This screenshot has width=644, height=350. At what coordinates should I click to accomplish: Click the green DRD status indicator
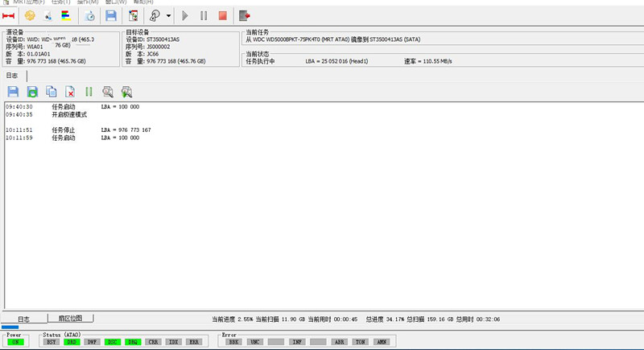pos(72,342)
